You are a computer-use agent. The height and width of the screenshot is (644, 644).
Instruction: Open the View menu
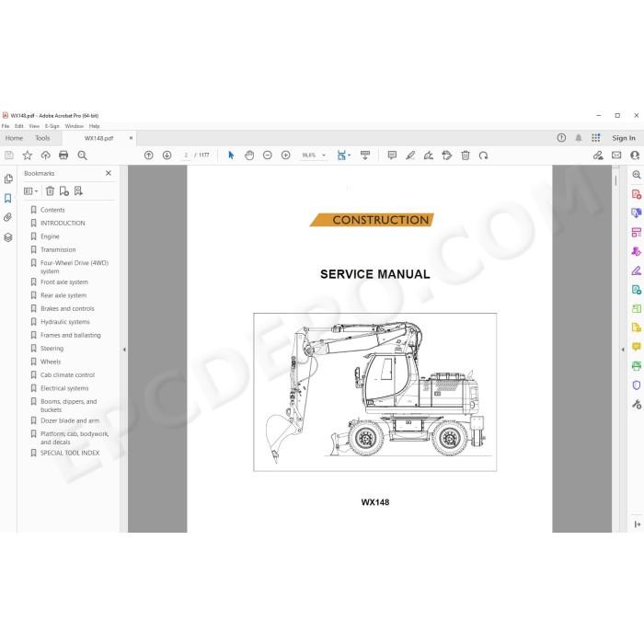[x=34, y=126]
